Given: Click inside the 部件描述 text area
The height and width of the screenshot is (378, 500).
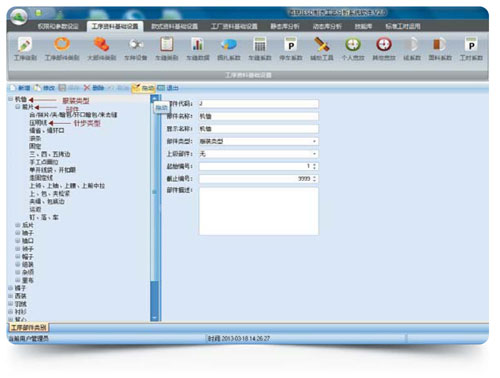Looking at the screenshot, I should [x=259, y=211].
